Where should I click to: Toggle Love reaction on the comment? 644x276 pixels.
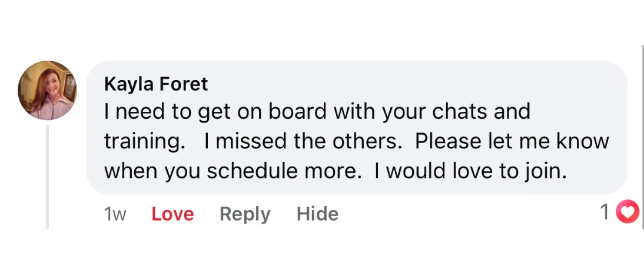[x=172, y=214]
